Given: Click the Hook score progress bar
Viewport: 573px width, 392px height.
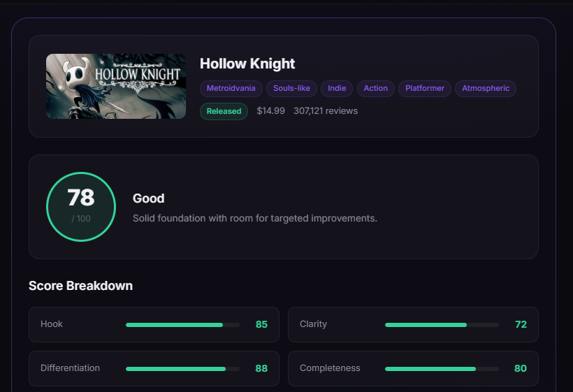Looking at the screenshot, I should click(x=182, y=325).
